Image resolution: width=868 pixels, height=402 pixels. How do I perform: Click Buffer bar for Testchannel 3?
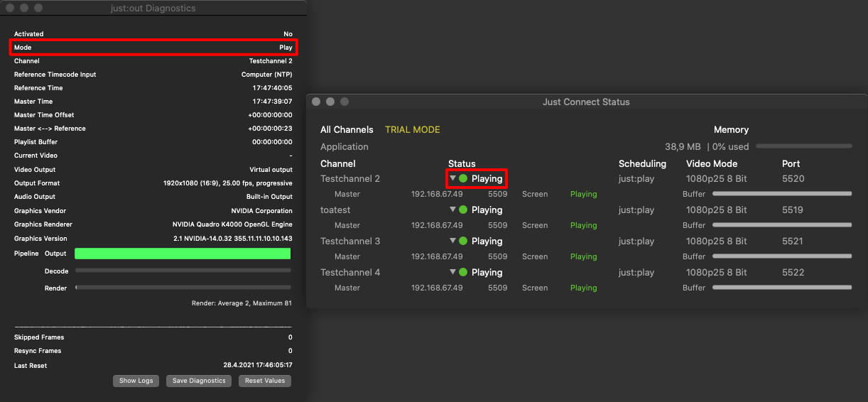pyautogui.click(x=781, y=256)
